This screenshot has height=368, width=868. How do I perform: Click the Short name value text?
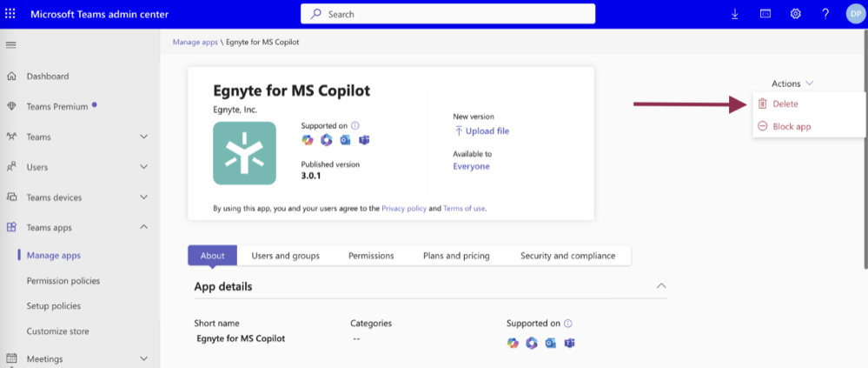click(x=241, y=338)
